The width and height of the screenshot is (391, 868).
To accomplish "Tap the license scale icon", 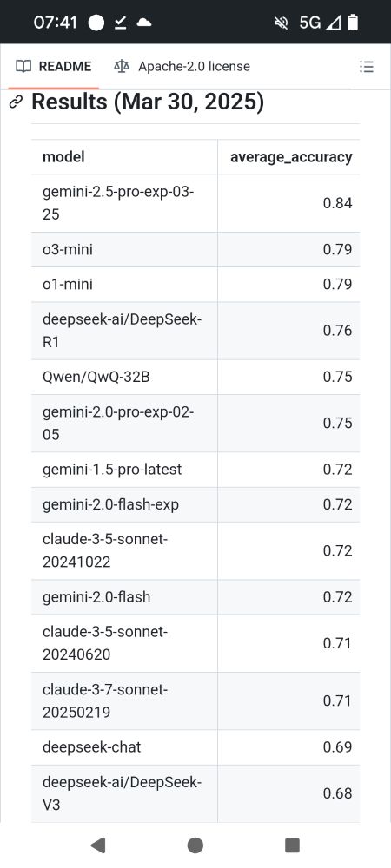I will pos(122,67).
